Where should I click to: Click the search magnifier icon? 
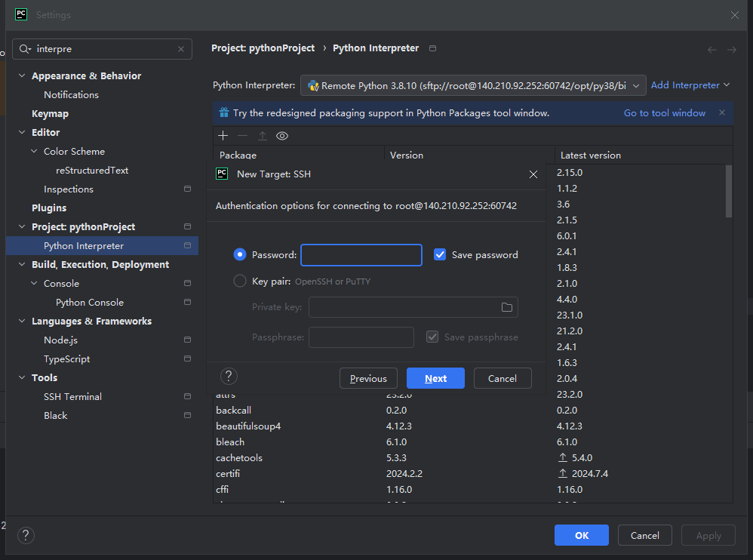[24, 49]
